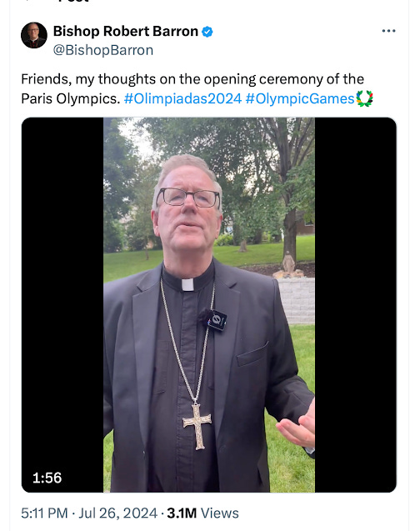The height and width of the screenshot is (531, 420).
Task: Follow the #OlympicGames hashtag
Action: click(x=300, y=99)
